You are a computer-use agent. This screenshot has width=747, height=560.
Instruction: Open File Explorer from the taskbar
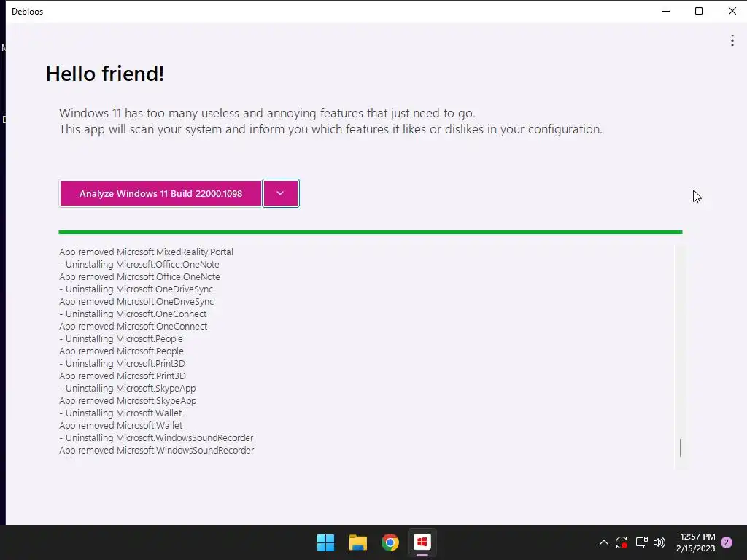coord(357,542)
